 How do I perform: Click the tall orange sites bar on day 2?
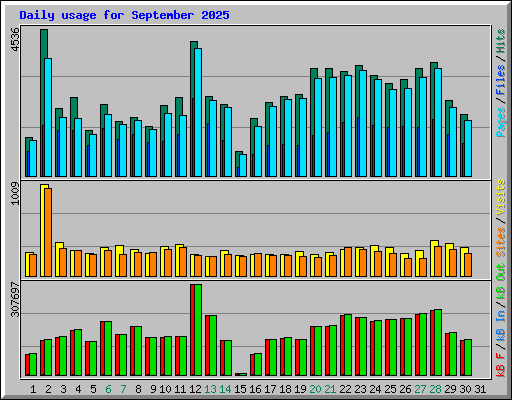pos(48,232)
